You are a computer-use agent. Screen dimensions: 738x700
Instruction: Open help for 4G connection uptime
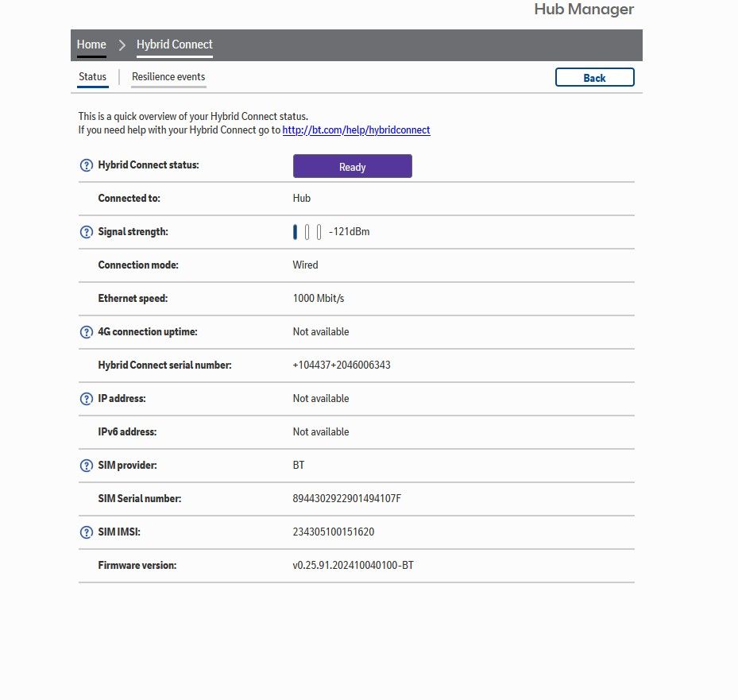87,332
